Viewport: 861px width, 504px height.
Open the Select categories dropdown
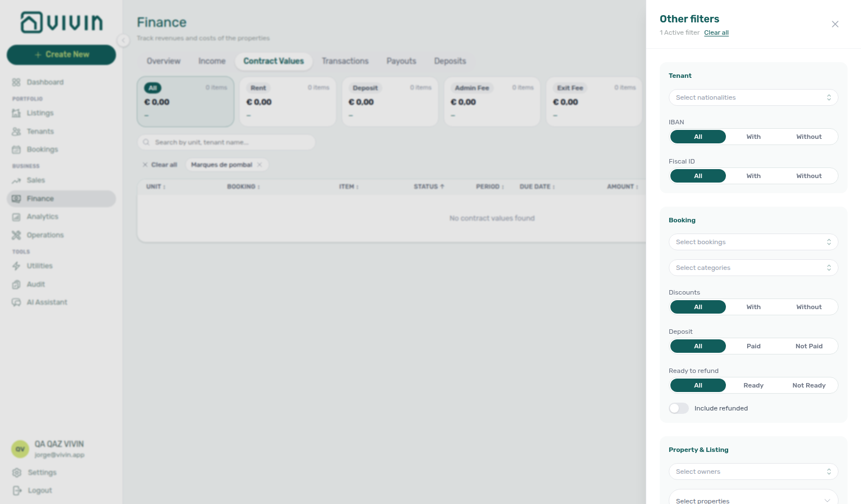tap(753, 268)
